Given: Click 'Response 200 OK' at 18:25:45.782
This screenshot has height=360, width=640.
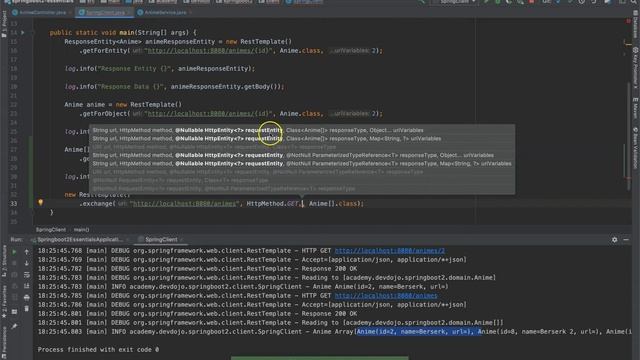Looking at the screenshot, I should (x=329, y=269).
